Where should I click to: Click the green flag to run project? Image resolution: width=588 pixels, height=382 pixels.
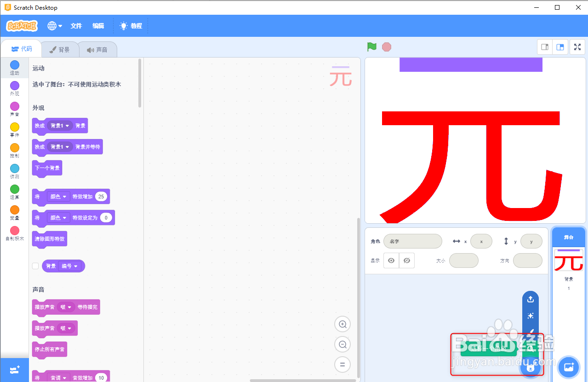372,46
